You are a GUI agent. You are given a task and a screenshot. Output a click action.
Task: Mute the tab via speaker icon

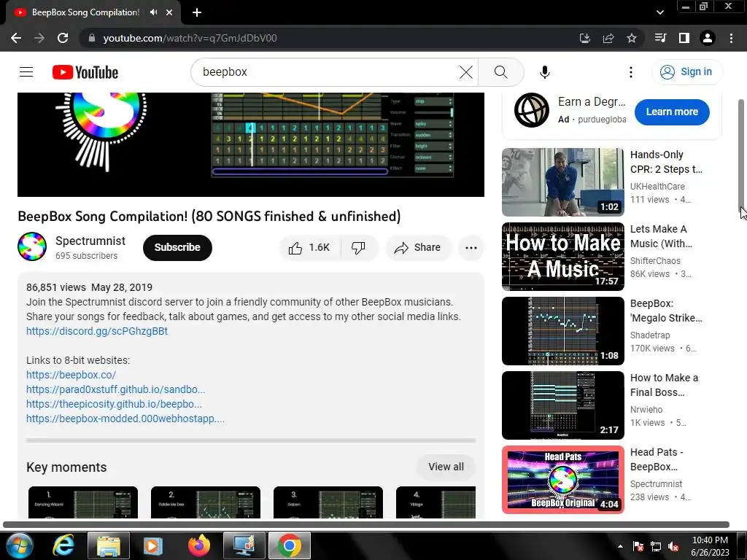(153, 12)
